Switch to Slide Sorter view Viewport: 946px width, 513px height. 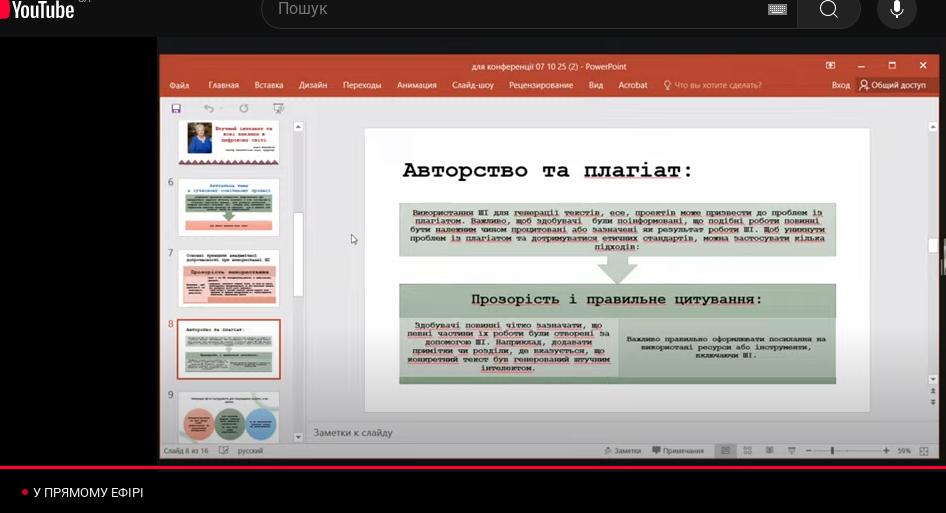(748, 451)
